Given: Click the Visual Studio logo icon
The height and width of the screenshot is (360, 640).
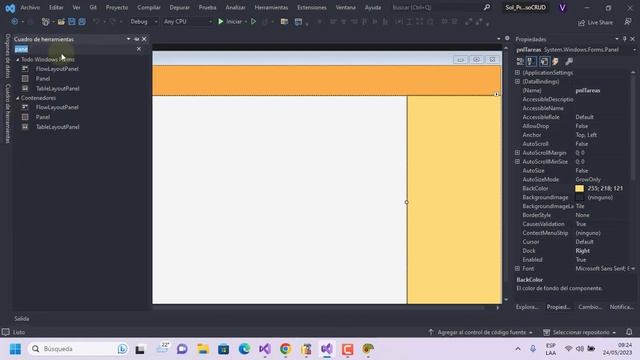Looking at the screenshot, I should point(10,8).
